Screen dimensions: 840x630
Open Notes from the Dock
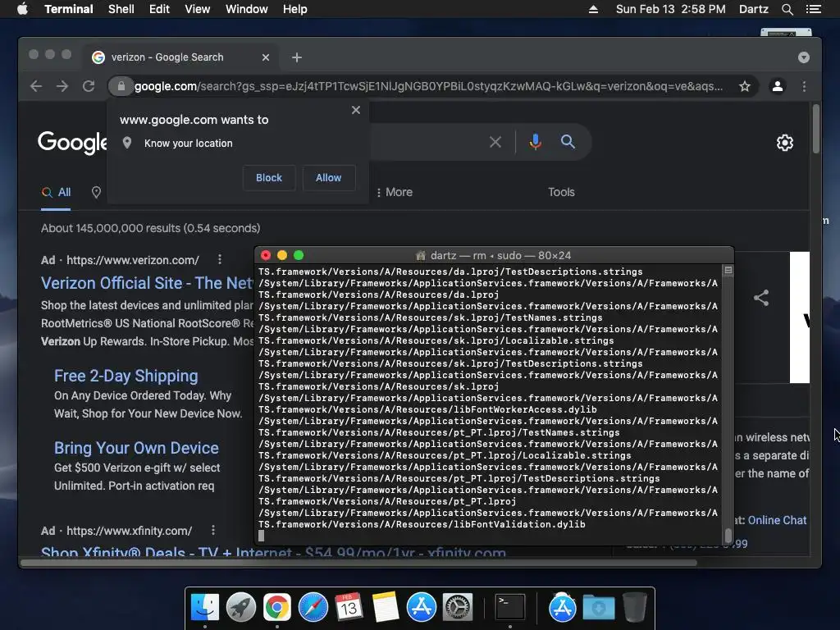pos(386,607)
